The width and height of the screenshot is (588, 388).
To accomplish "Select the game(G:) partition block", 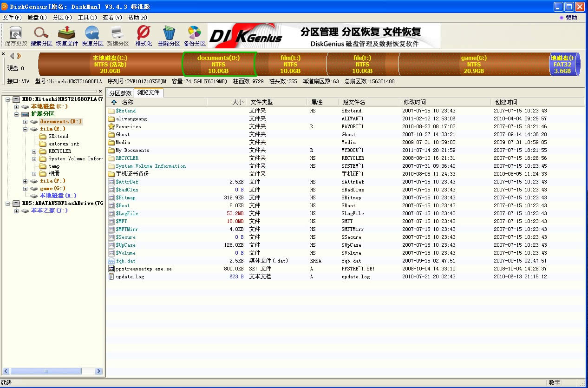I will point(473,65).
